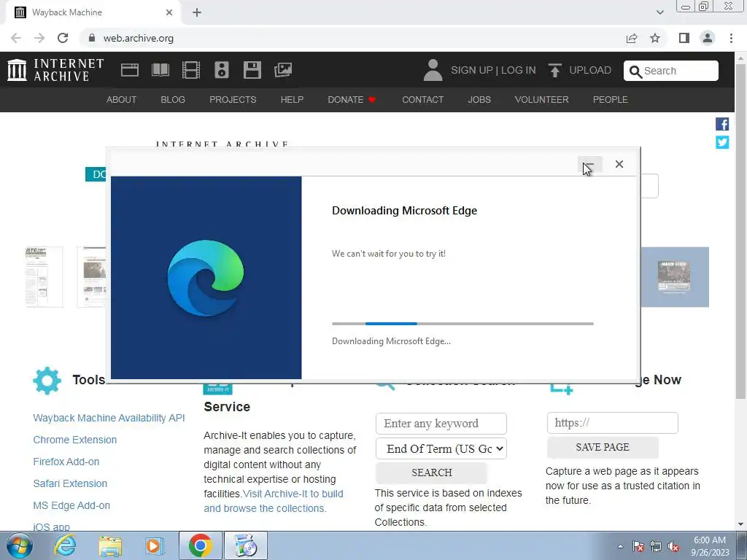Screen dimensions: 747x560
Task: Open the Chrome profile icon
Action: (708, 38)
